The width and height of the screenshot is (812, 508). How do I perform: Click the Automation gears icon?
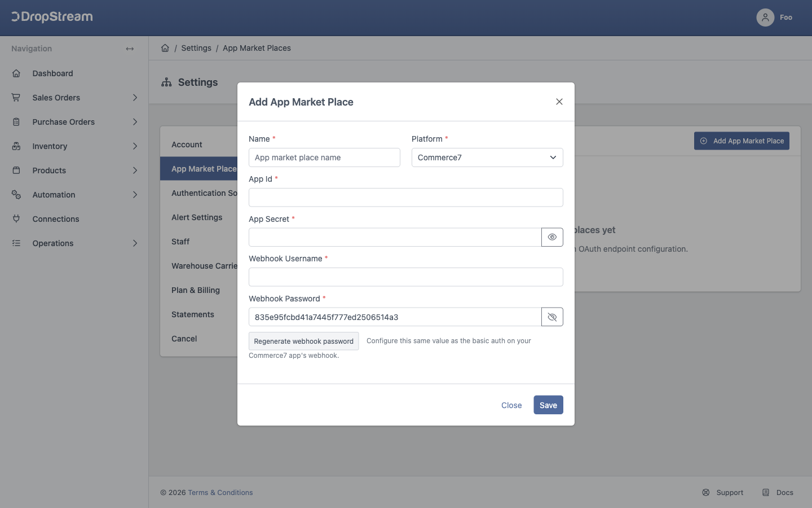click(16, 195)
